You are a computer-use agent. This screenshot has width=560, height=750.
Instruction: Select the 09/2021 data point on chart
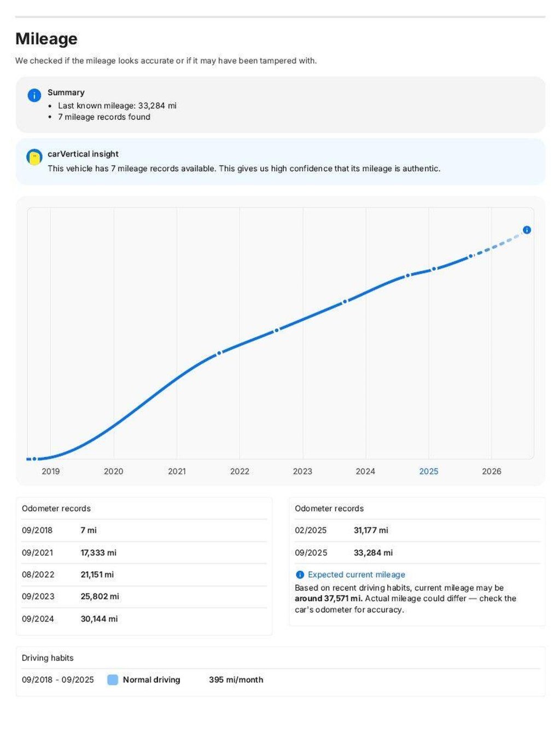(x=219, y=353)
